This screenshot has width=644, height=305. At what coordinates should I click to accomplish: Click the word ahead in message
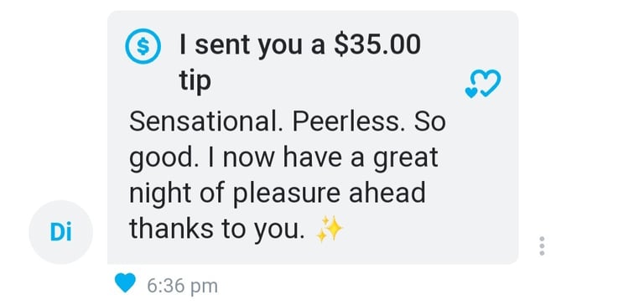(x=387, y=193)
